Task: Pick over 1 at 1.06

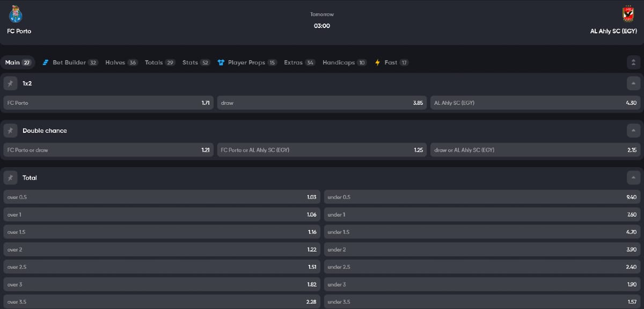Action: (162, 214)
